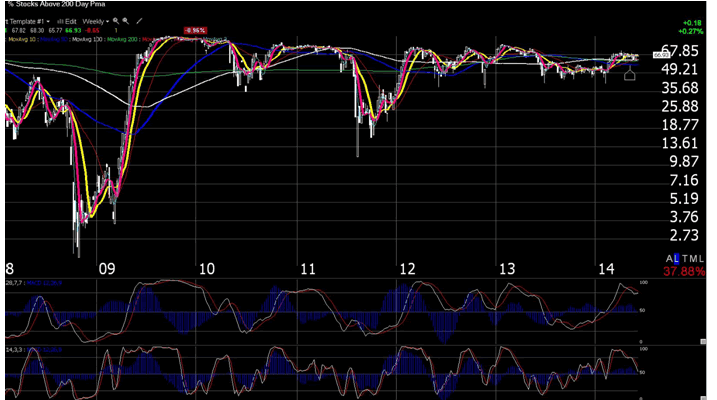
Task: Click the 28,7,7 pane corner box icon
Action: tap(703, 341)
